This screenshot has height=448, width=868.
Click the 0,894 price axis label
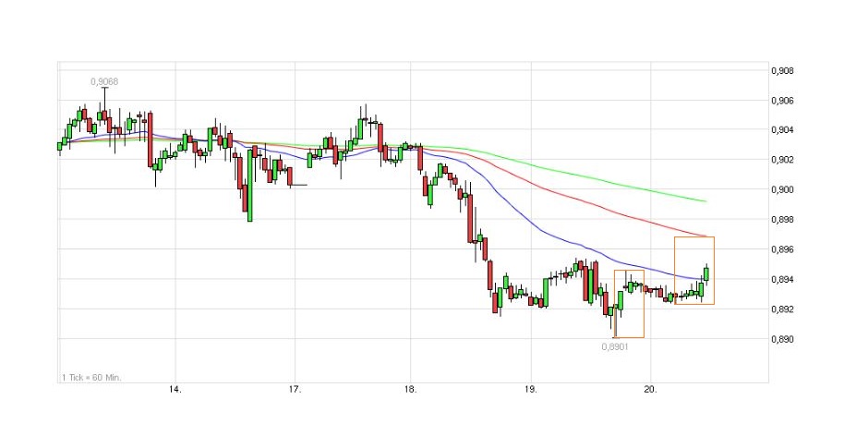tap(783, 280)
